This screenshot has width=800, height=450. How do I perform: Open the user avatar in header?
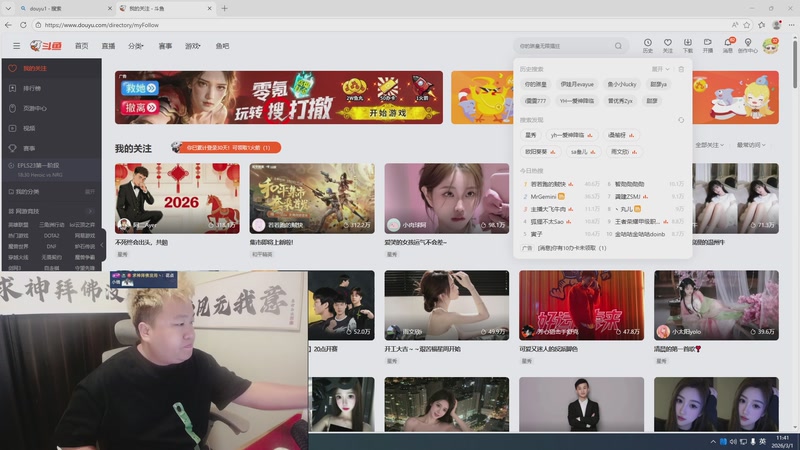[x=770, y=46]
